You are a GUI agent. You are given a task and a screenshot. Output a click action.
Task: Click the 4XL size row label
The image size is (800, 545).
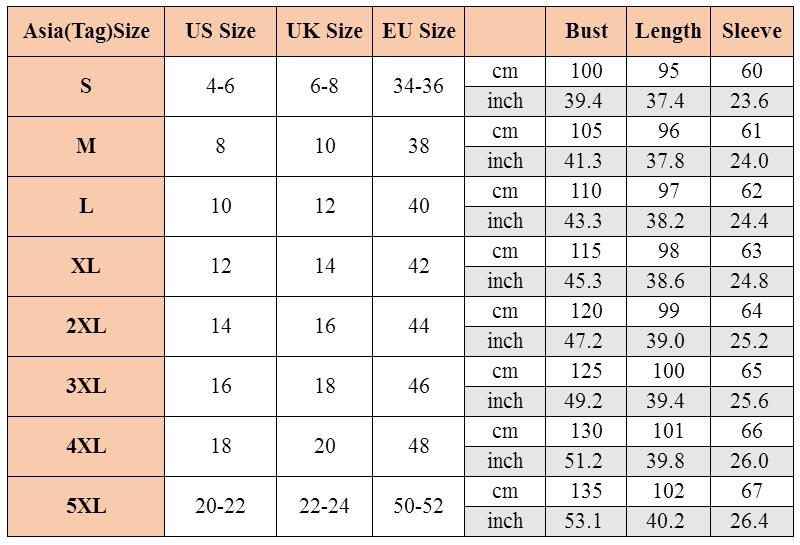point(86,446)
